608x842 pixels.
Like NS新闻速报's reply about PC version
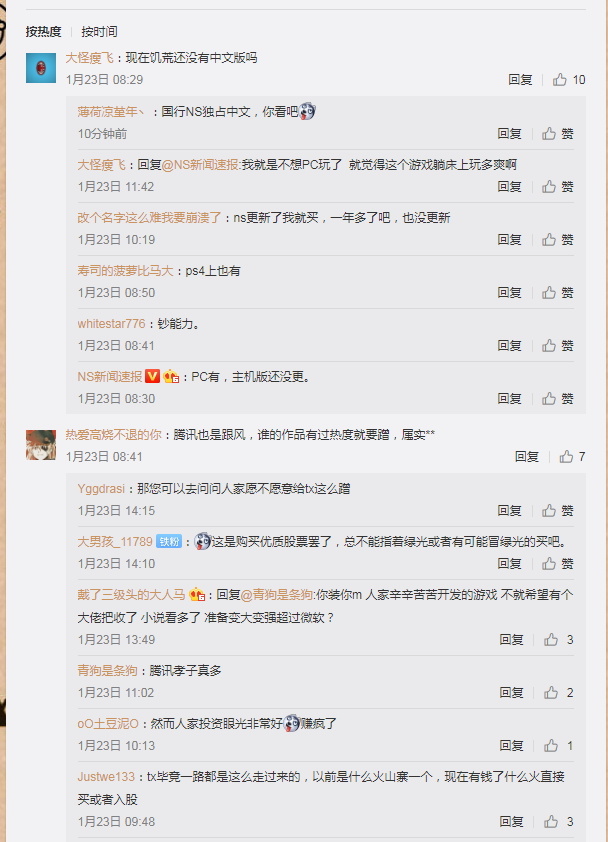(558, 399)
